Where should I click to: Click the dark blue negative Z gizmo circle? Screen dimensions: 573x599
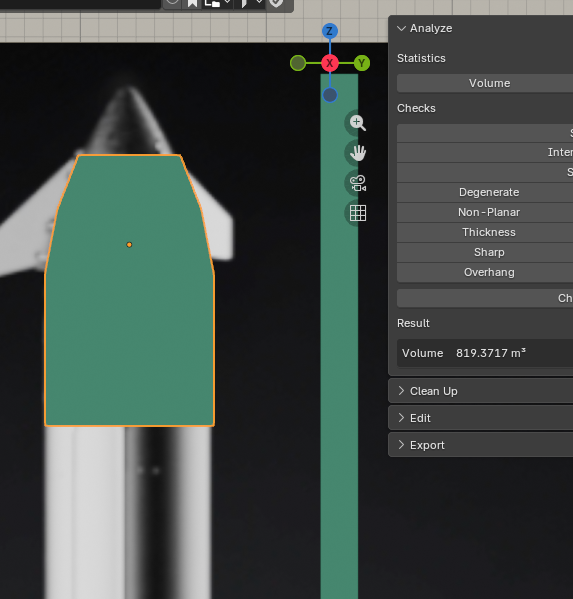point(330,95)
